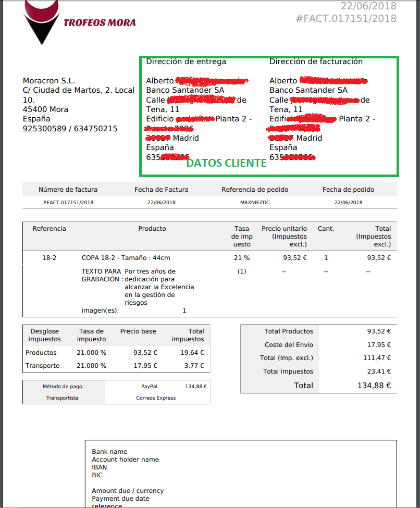Click the Coste del Envío label
This screenshot has width=420, height=508.
click(289, 345)
